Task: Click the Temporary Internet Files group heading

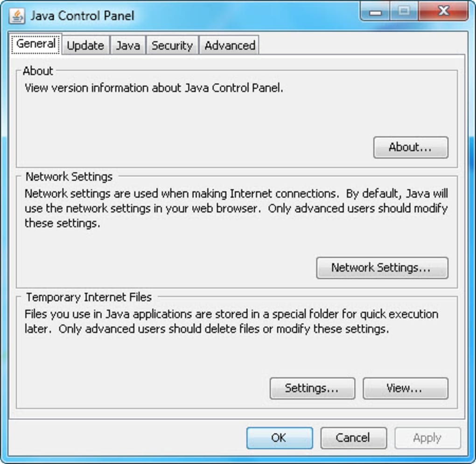Action: [89, 297]
